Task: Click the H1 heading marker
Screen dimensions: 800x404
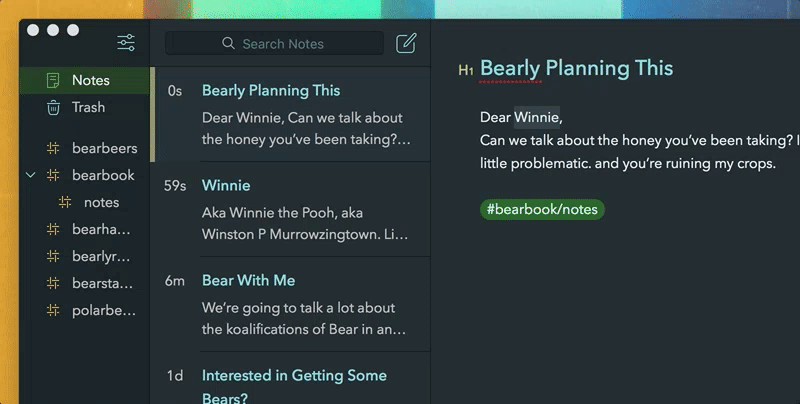Action: (x=465, y=70)
